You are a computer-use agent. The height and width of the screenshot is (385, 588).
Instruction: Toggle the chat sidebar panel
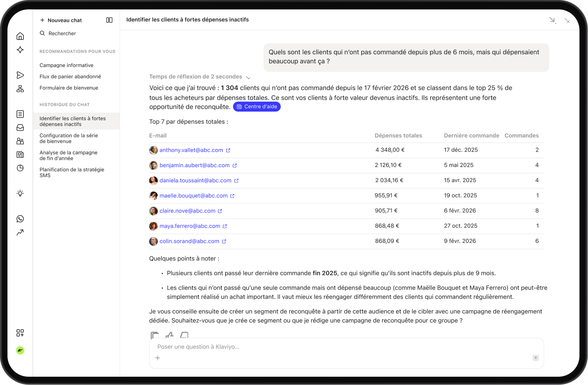[x=109, y=20]
